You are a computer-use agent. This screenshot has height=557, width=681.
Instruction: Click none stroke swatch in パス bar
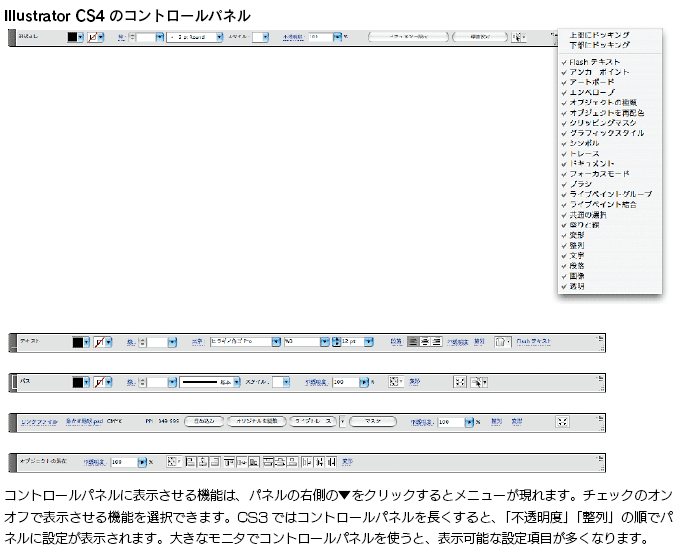99,382
